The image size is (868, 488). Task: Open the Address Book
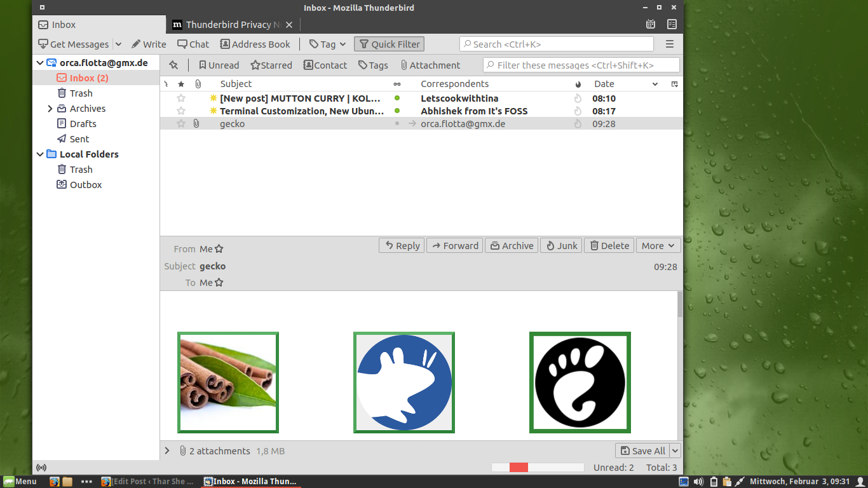pyautogui.click(x=255, y=44)
